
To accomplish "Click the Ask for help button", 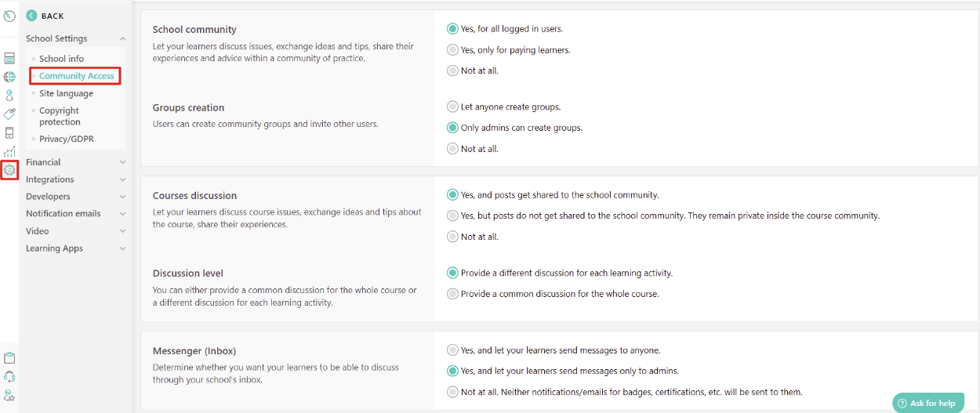I will pos(927,403).
